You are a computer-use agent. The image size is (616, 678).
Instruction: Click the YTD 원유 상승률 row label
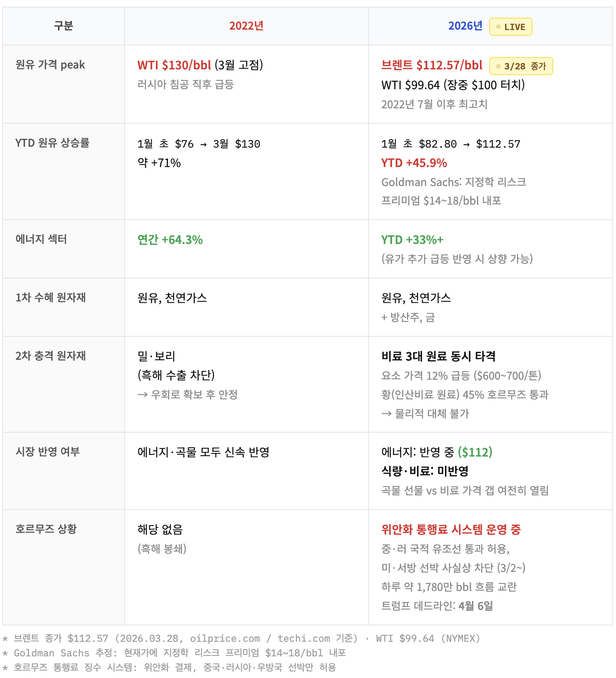pyautogui.click(x=52, y=143)
